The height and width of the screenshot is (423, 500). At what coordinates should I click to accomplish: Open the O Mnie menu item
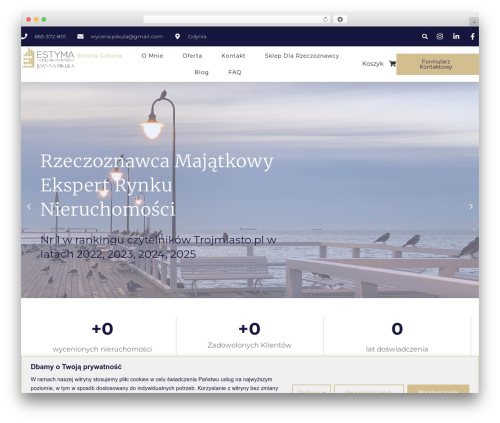(152, 56)
